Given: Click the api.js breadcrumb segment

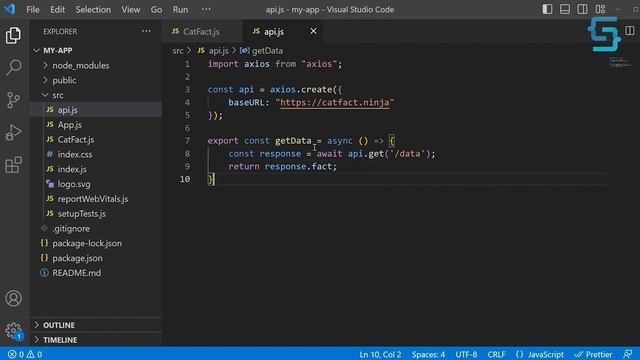Looking at the screenshot, I should point(218,51).
